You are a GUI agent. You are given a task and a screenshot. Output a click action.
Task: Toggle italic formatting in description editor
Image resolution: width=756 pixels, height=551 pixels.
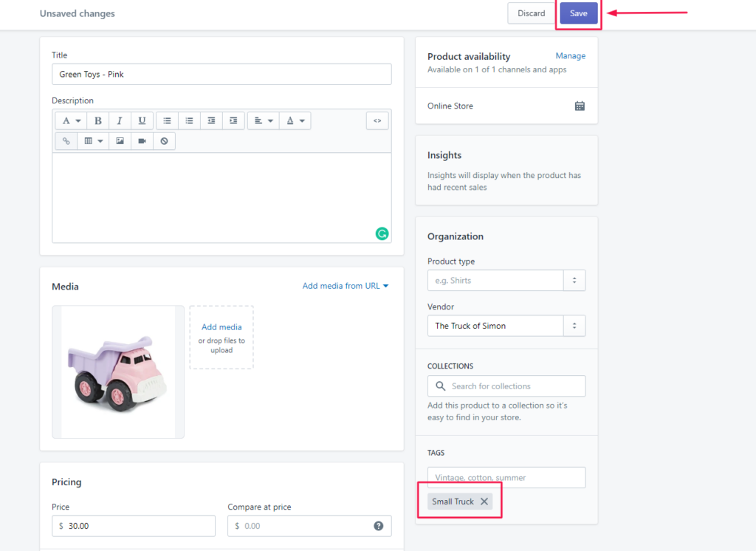tap(120, 120)
